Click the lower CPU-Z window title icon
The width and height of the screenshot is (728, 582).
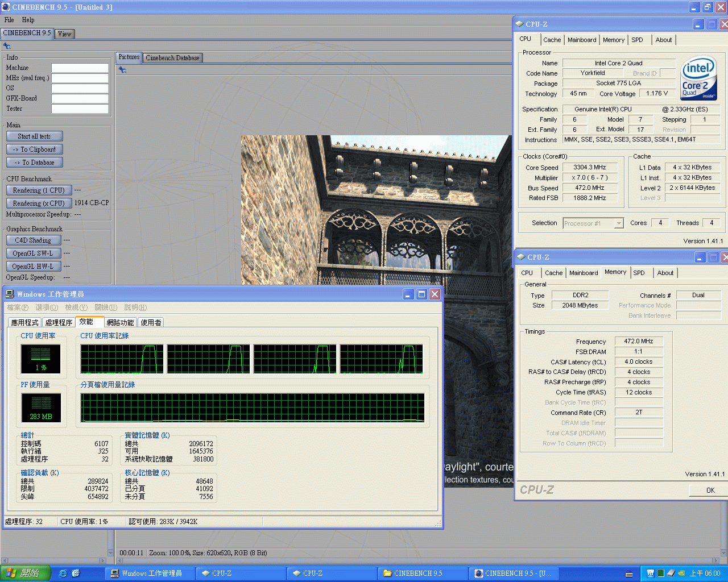tap(520, 257)
